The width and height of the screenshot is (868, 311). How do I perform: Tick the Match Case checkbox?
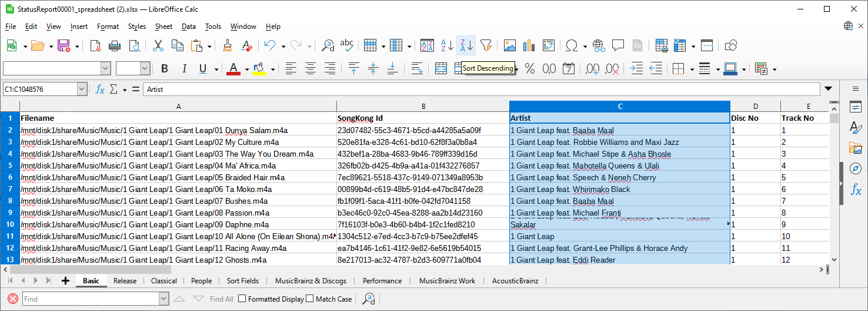click(x=310, y=299)
